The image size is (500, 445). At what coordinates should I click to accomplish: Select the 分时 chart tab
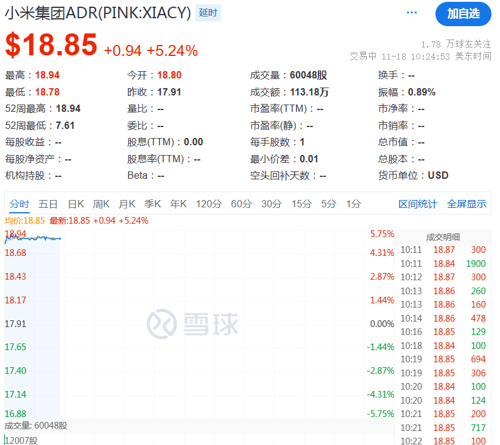tap(19, 204)
